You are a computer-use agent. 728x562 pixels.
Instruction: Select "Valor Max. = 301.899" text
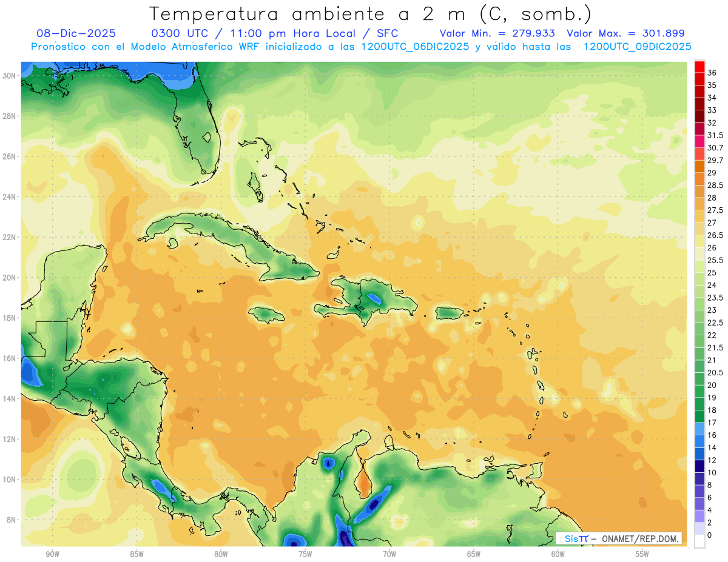[x=626, y=34]
